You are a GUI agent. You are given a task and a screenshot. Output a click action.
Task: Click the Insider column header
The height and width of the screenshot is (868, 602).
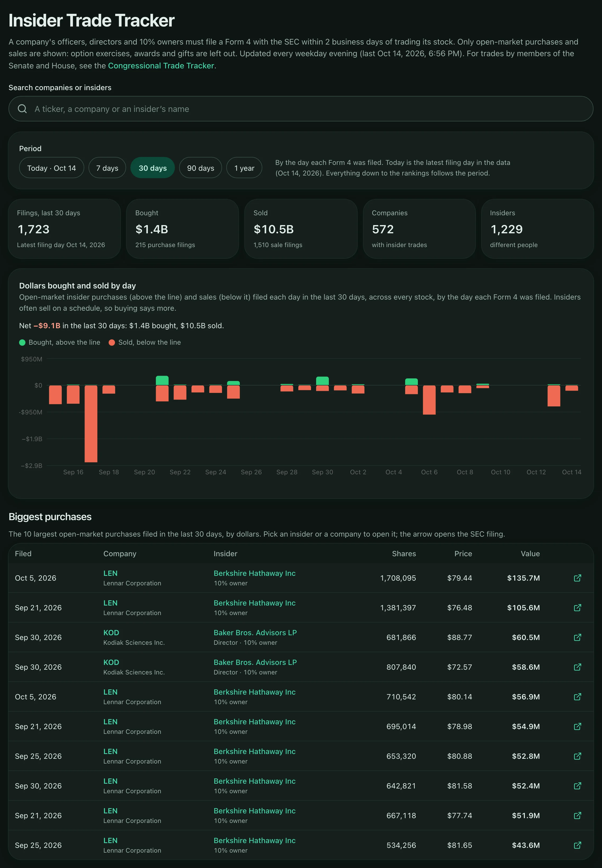pyautogui.click(x=225, y=554)
